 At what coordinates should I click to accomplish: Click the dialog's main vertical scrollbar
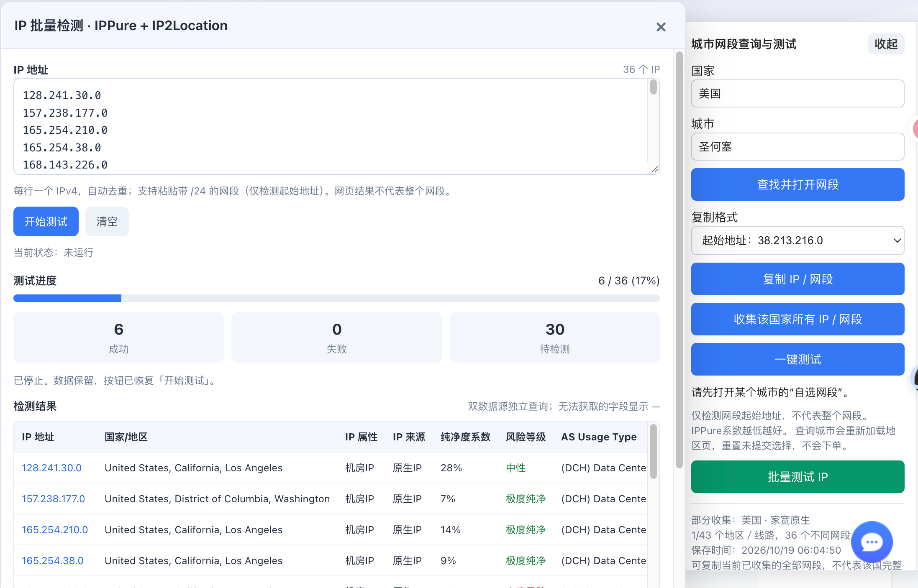click(680, 259)
